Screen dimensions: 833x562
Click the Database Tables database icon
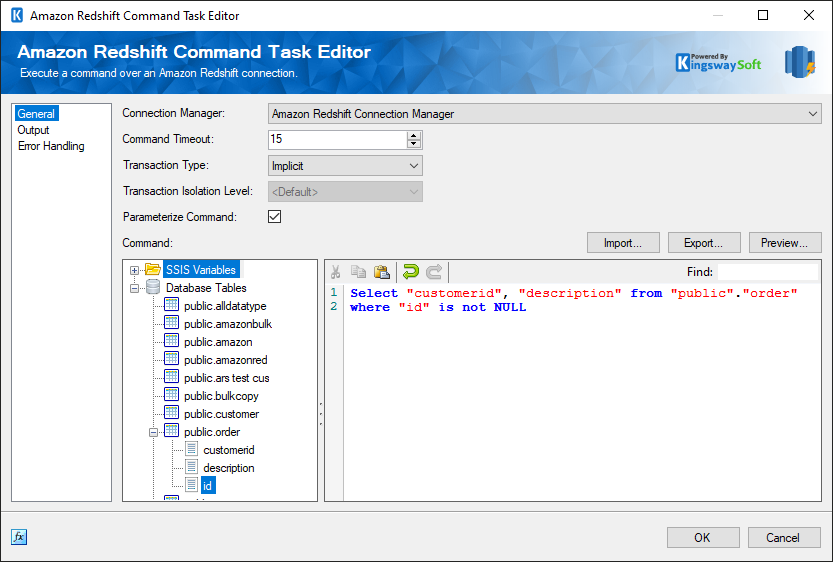[x=153, y=287]
